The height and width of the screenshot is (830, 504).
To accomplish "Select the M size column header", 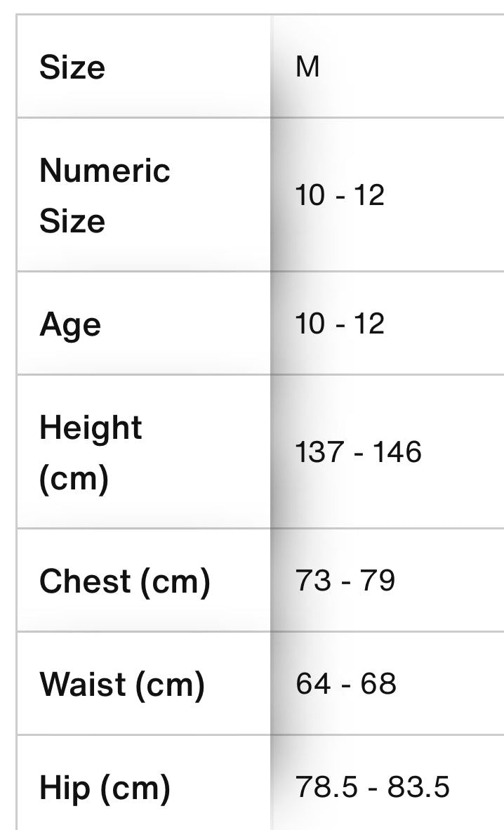I will [x=307, y=67].
